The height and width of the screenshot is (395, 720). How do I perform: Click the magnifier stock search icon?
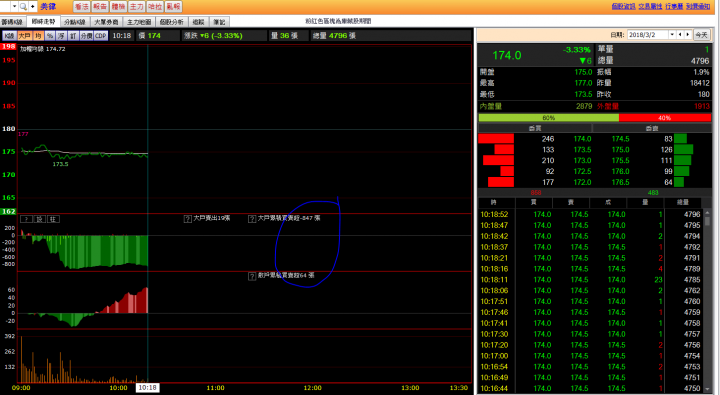click(23, 6)
